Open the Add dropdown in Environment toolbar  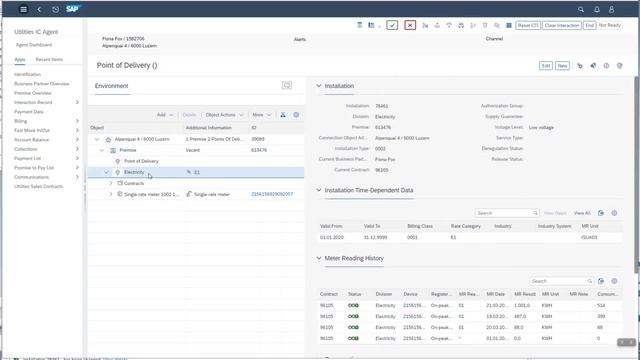(165, 115)
